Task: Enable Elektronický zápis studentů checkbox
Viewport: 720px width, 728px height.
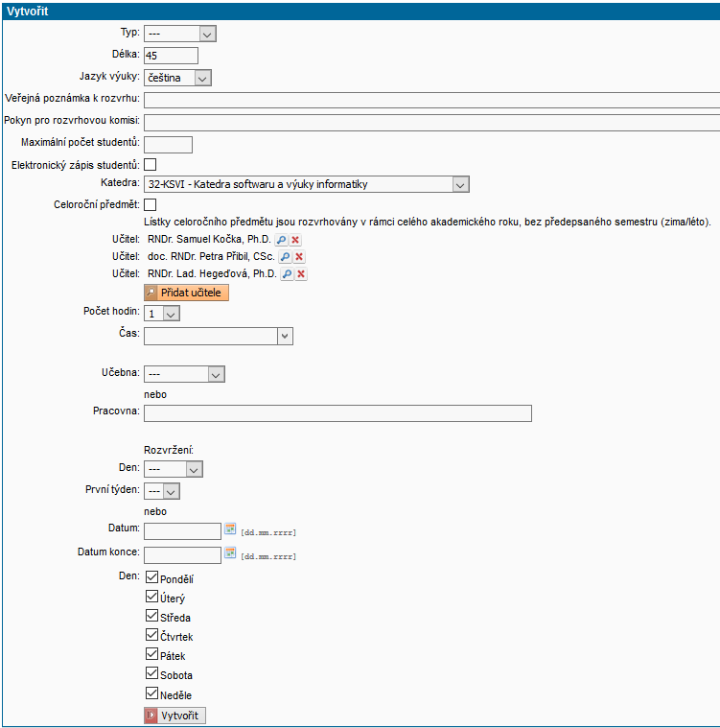Action: 151,165
